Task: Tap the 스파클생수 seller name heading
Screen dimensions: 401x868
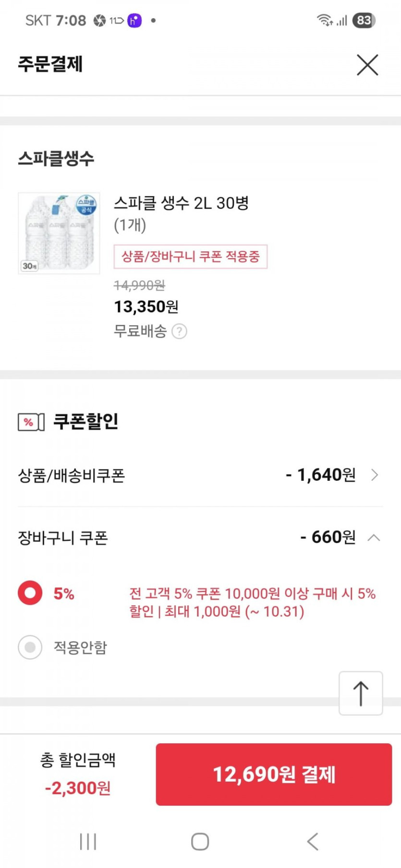Action: pos(56,158)
